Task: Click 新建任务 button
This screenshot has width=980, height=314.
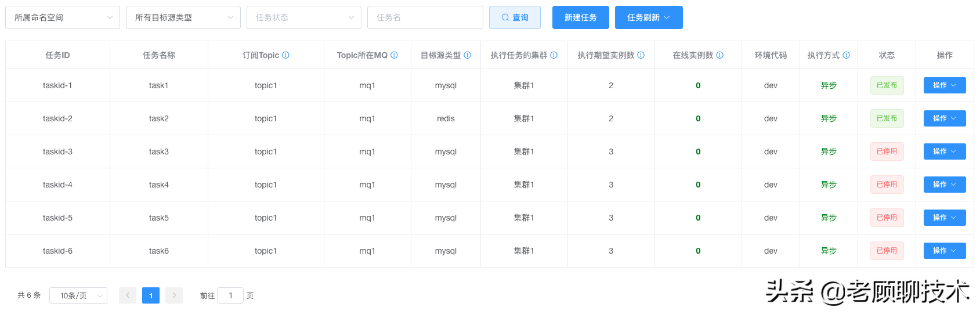Action: [x=581, y=17]
